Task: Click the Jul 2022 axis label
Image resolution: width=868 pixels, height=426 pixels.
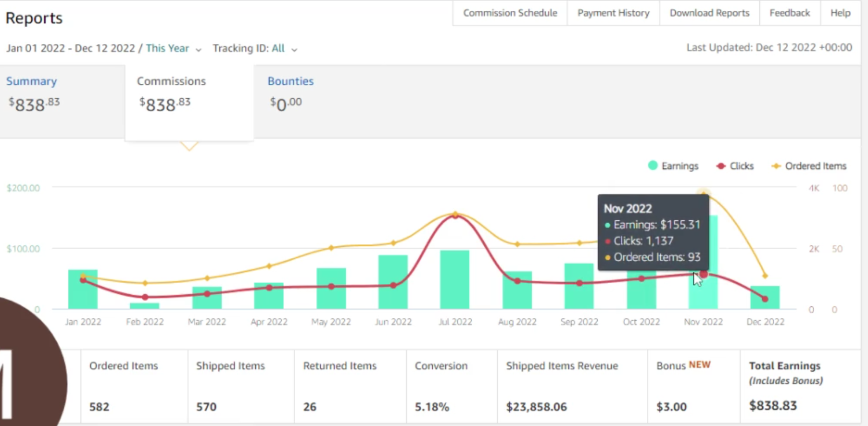Action: click(x=455, y=322)
